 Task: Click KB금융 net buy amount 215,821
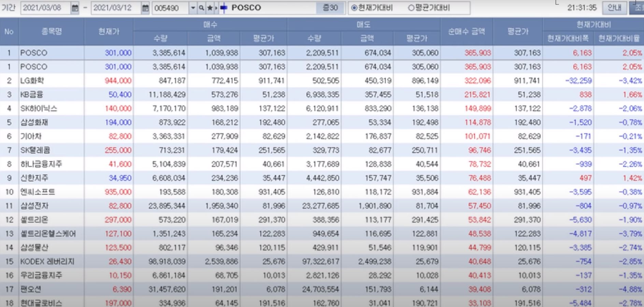coord(477,95)
